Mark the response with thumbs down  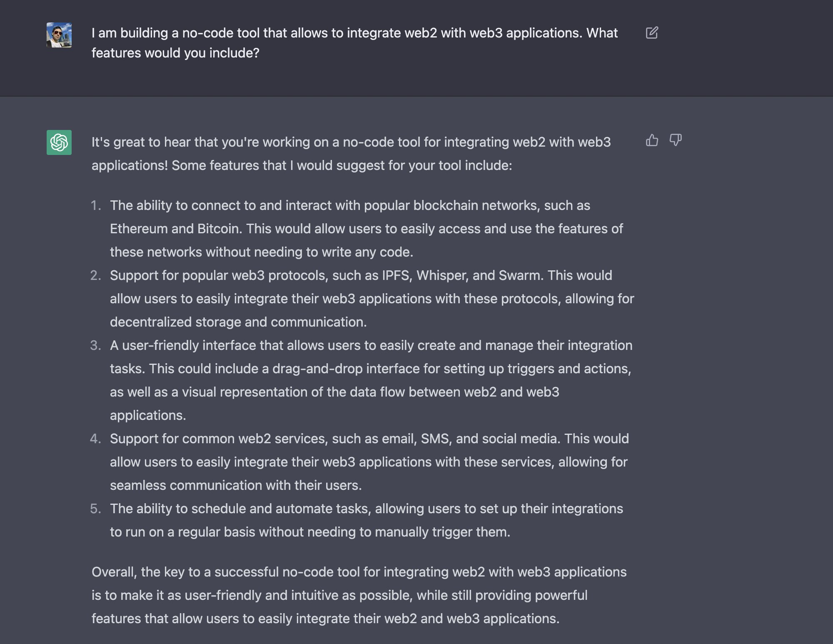tap(675, 140)
